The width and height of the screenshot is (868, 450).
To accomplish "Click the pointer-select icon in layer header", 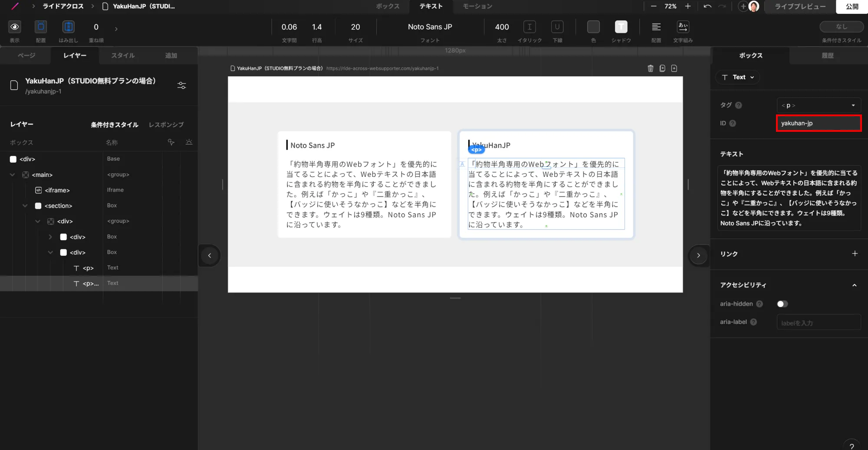I will coord(171,142).
